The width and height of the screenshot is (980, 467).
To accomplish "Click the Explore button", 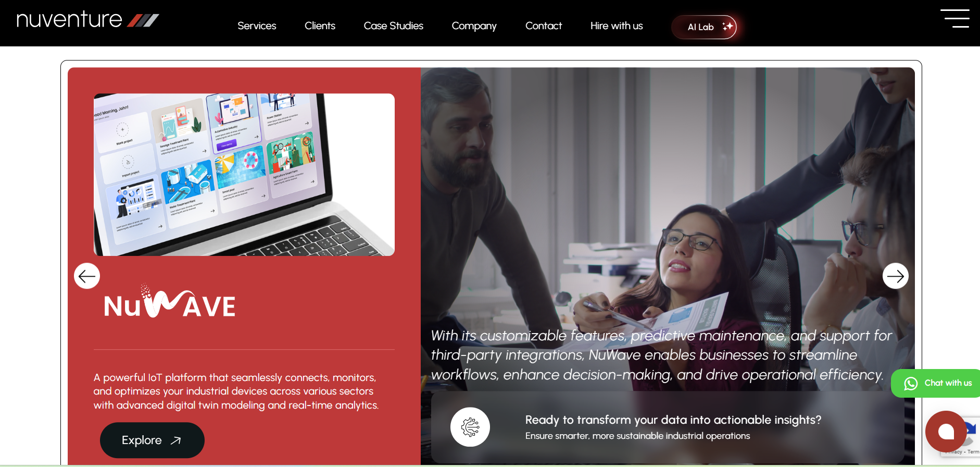I will click(x=152, y=440).
